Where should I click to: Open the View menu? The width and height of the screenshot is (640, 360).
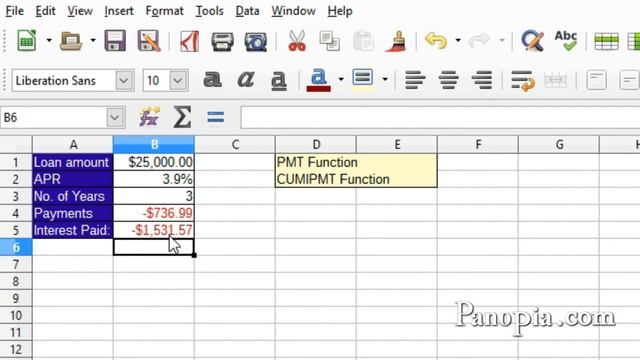(80, 11)
